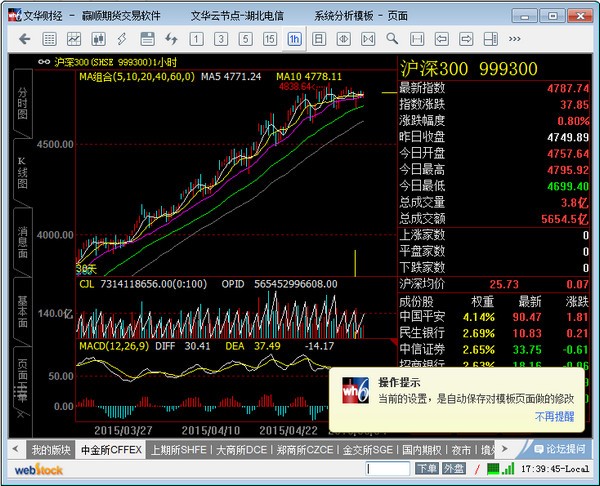Open MA组合 indicator parameters label
The height and width of the screenshot is (486, 600).
point(137,76)
